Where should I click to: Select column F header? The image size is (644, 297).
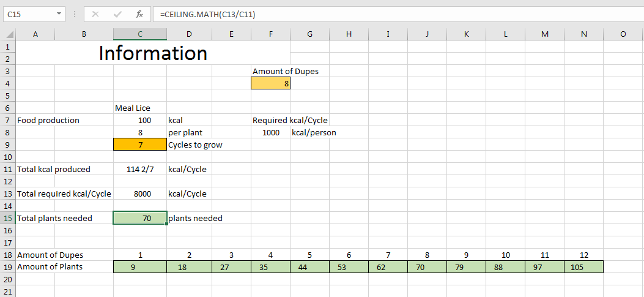point(270,34)
